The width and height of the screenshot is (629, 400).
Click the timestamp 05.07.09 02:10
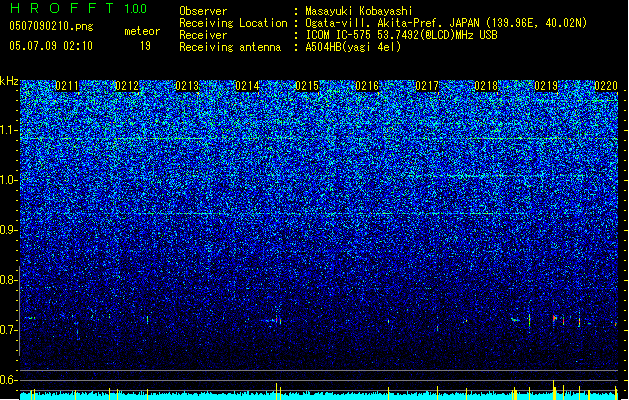[x=51, y=46]
